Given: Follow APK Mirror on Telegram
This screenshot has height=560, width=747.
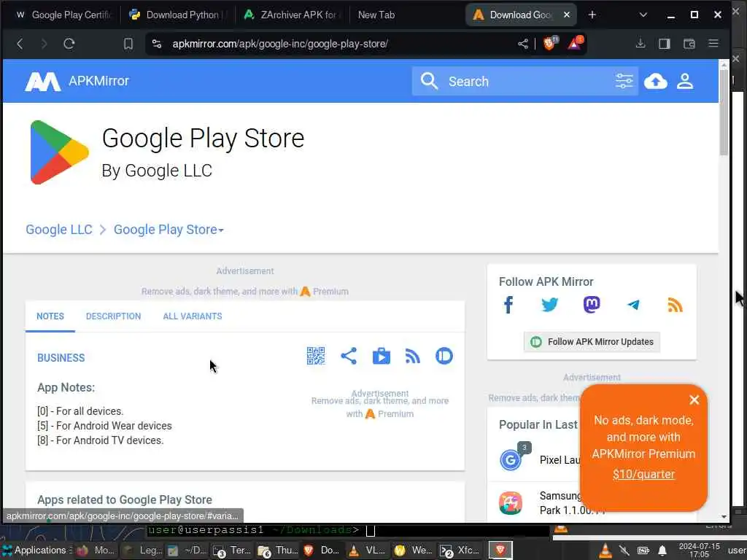Looking at the screenshot, I should pyautogui.click(x=633, y=305).
